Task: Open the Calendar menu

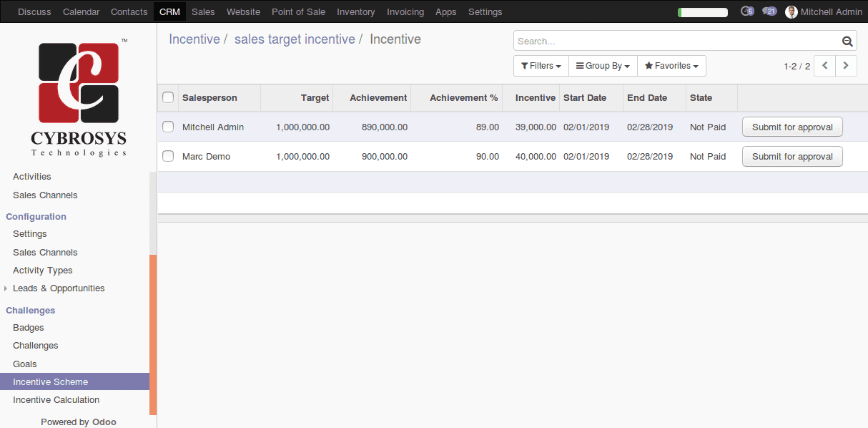Action: [81, 11]
